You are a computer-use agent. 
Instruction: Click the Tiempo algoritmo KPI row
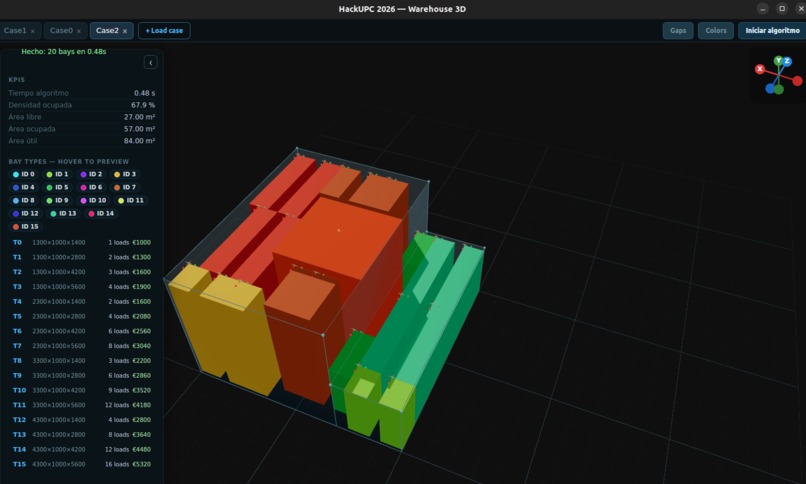tap(82, 94)
